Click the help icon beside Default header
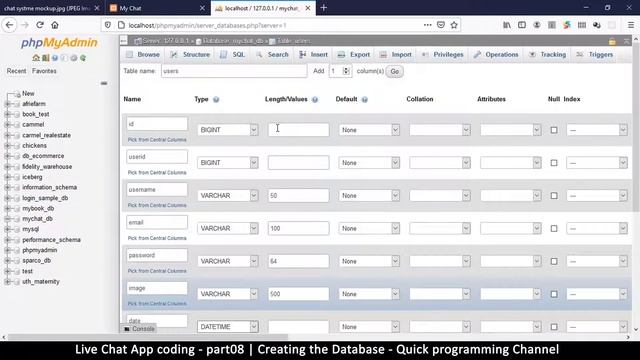The image size is (640, 360). [364, 100]
